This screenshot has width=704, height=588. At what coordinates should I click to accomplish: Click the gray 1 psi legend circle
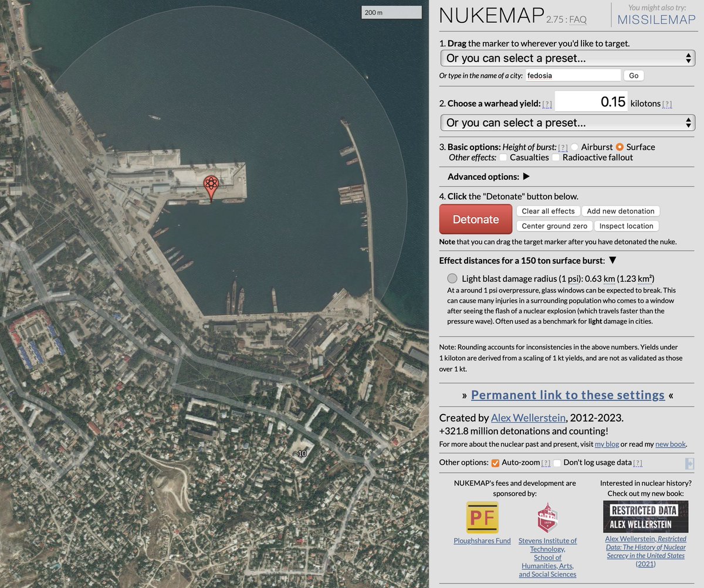pyautogui.click(x=452, y=279)
